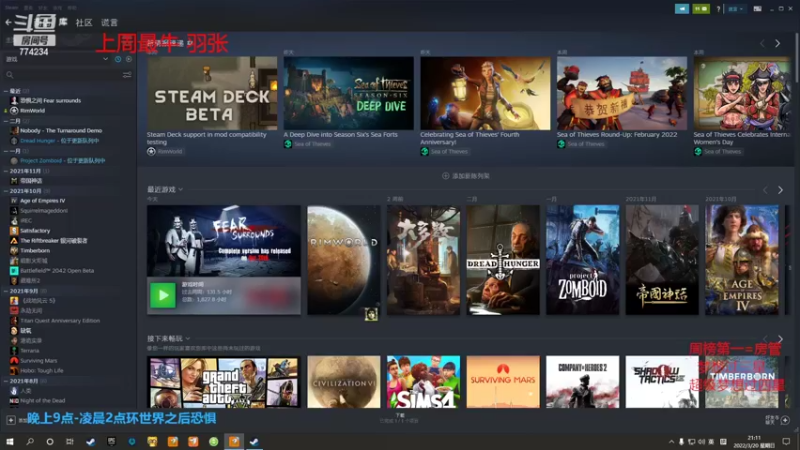Open the teal announcements megaphone button

point(682,9)
